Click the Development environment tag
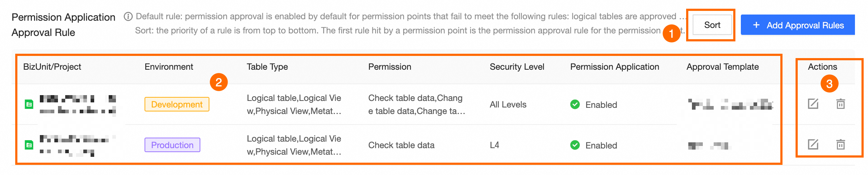This screenshot has height=175, width=868. click(177, 105)
